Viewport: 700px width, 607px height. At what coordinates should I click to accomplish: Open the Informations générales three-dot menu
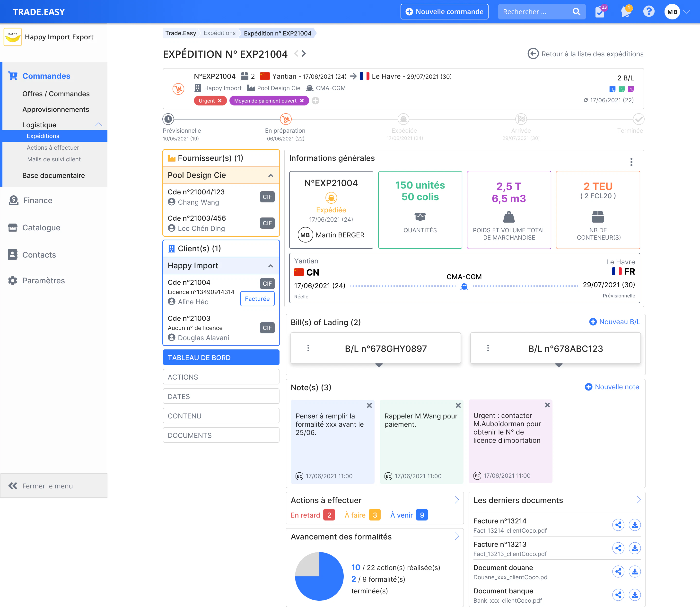(631, 162)
